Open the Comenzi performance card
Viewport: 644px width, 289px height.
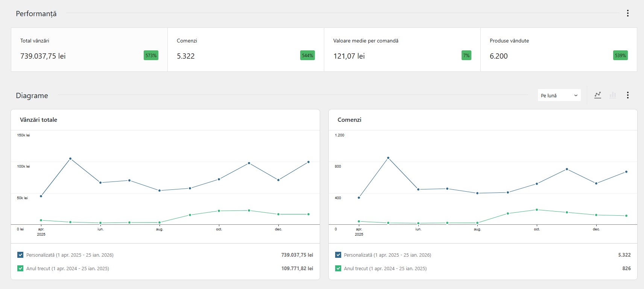click(246, 50)
